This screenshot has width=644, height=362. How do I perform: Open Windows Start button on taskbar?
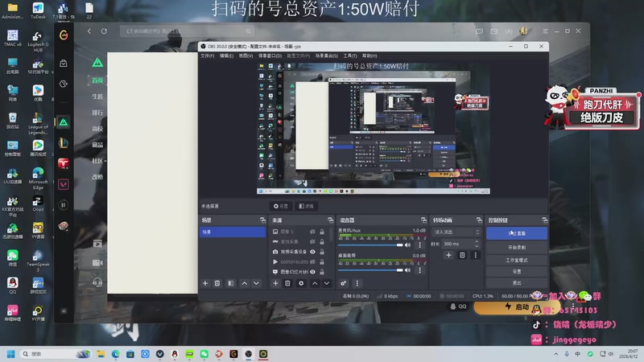pyautogui.click(x=11, y=354)
